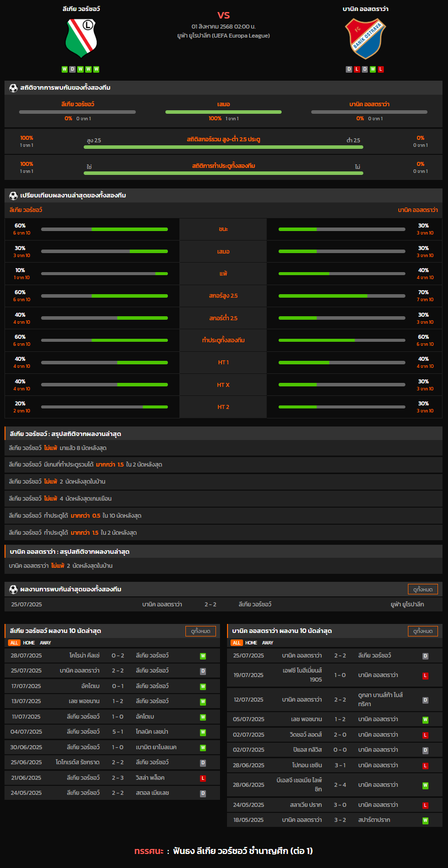
Task: Select ALL tab in Legia last 10 matches
Action: (14, 643)
